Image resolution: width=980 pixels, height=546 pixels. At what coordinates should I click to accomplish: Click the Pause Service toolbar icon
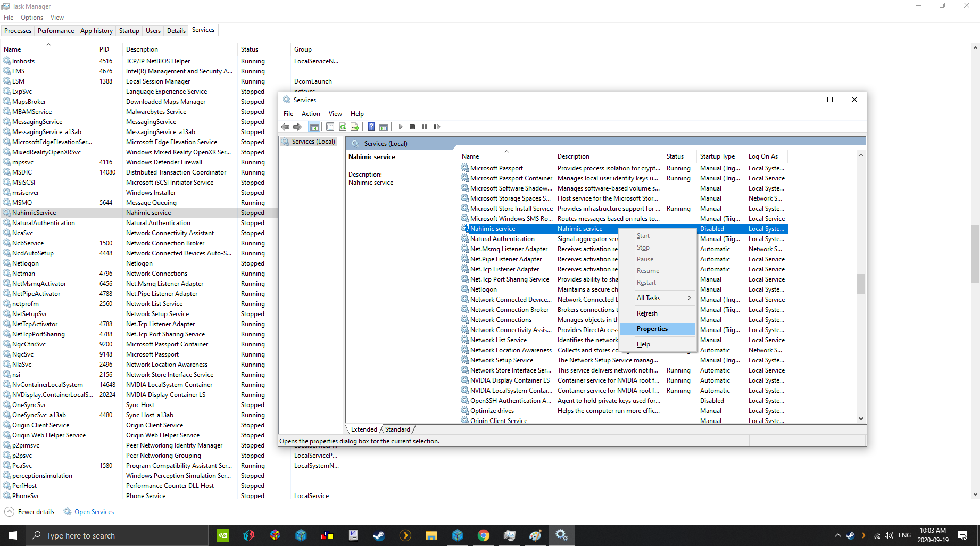425,127
